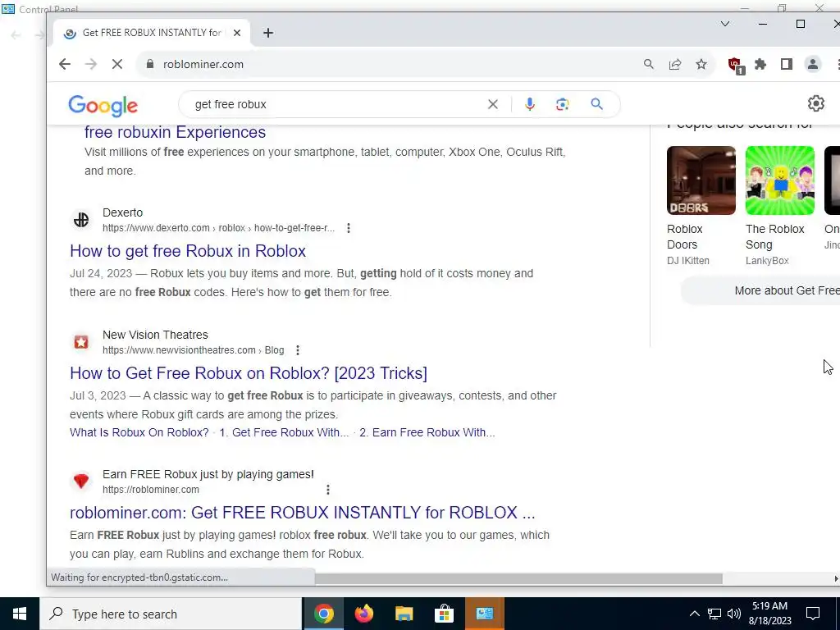
Task: Go to Google homepage logo
Action: coord(103,106)
